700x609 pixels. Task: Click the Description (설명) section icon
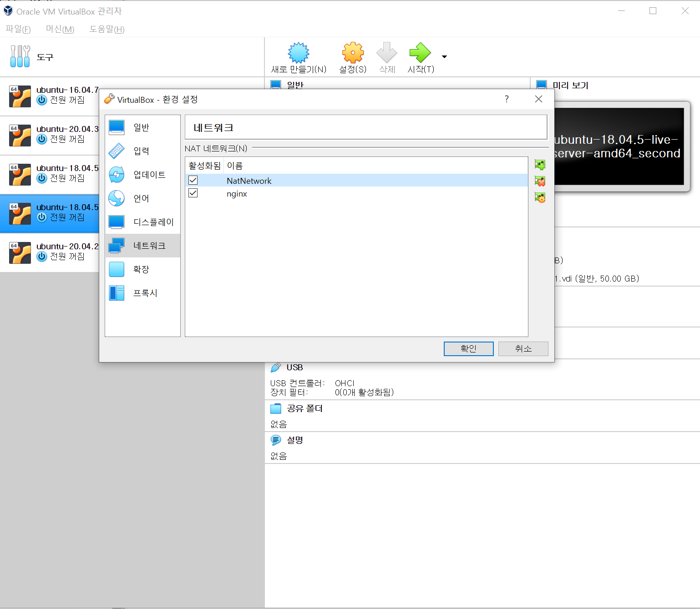(x=276, y=440)
